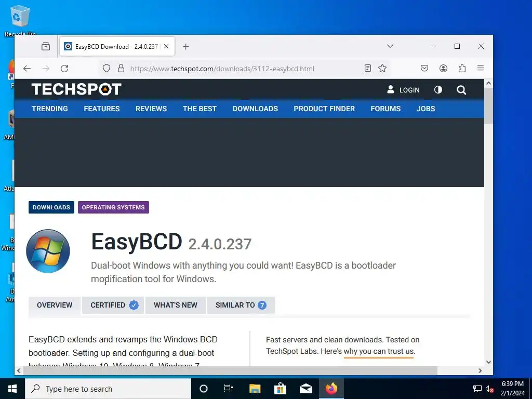Click the TechSpot logo

coord(76,89)
